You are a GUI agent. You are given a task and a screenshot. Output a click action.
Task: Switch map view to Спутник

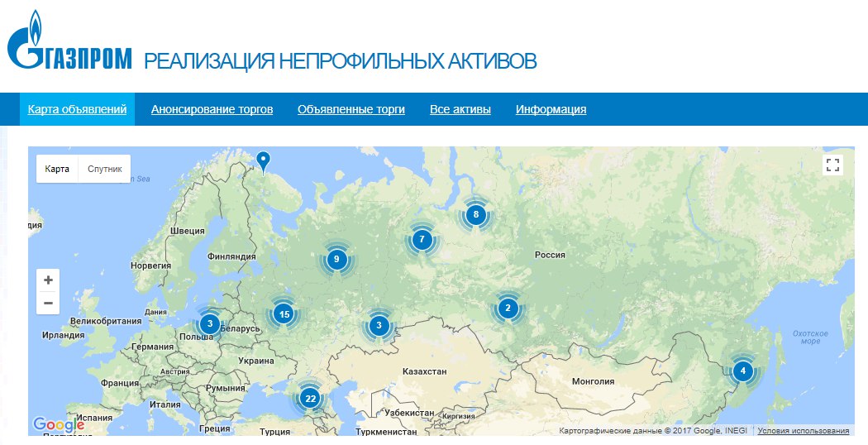pos(105,169)
